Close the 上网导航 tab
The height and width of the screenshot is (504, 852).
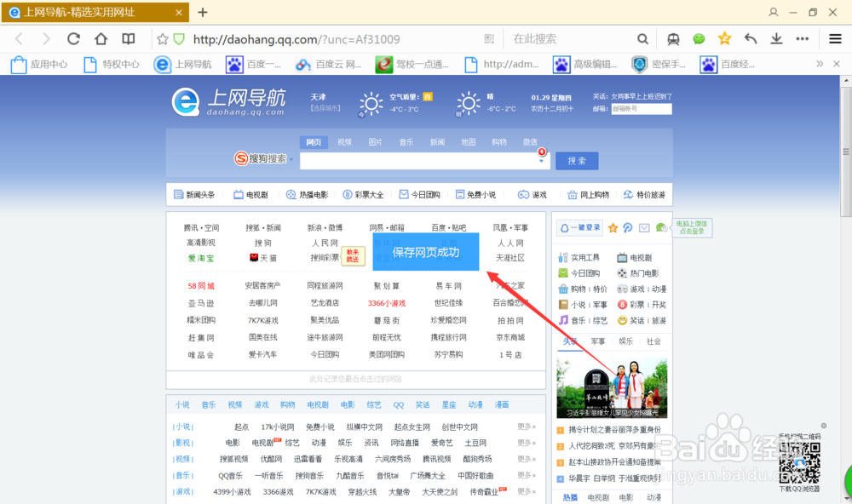click(x=179, y=12)
